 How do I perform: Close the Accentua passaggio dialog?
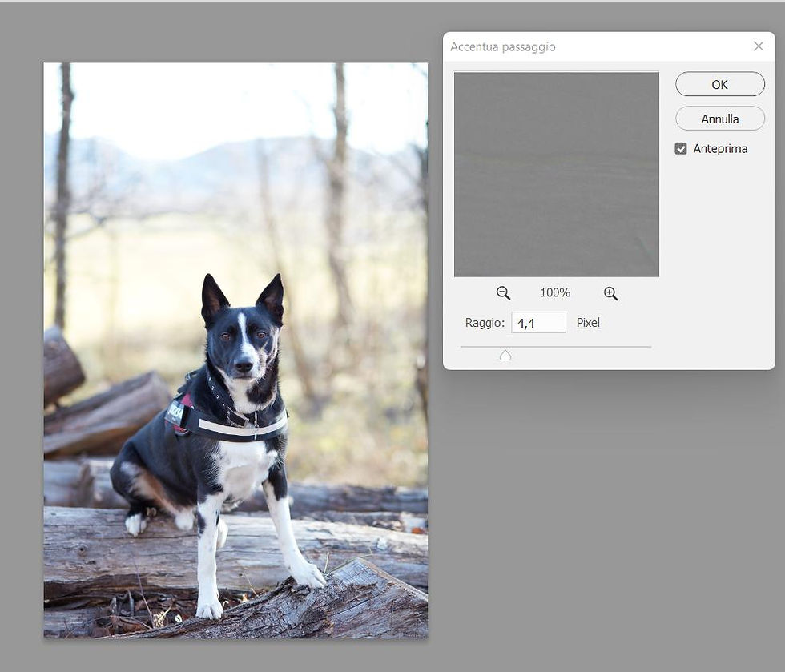click(759, 46)
